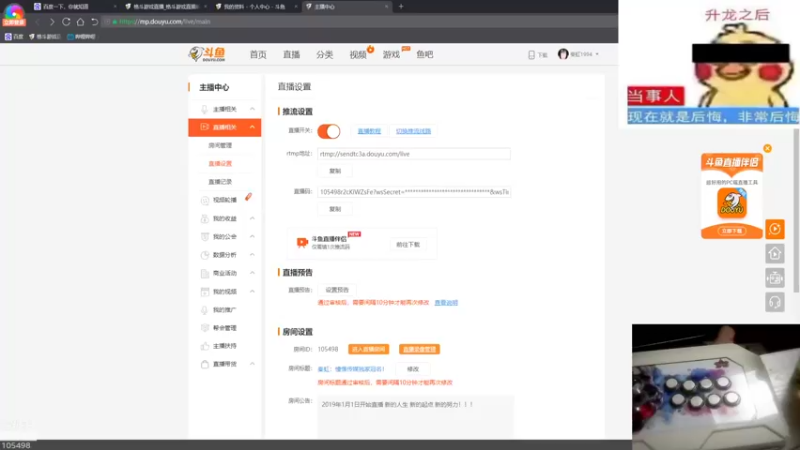Click the document icon beside 商业活动

(205, 273)
